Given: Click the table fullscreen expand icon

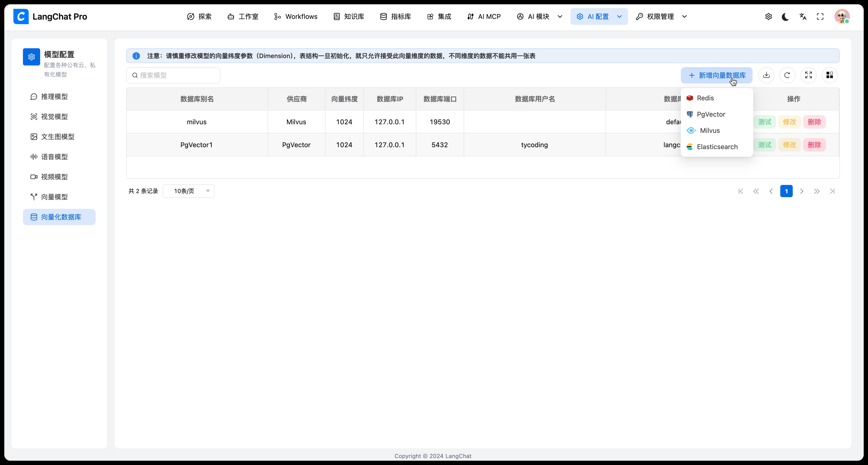Looking at the screenshot, I should [808, 75].
